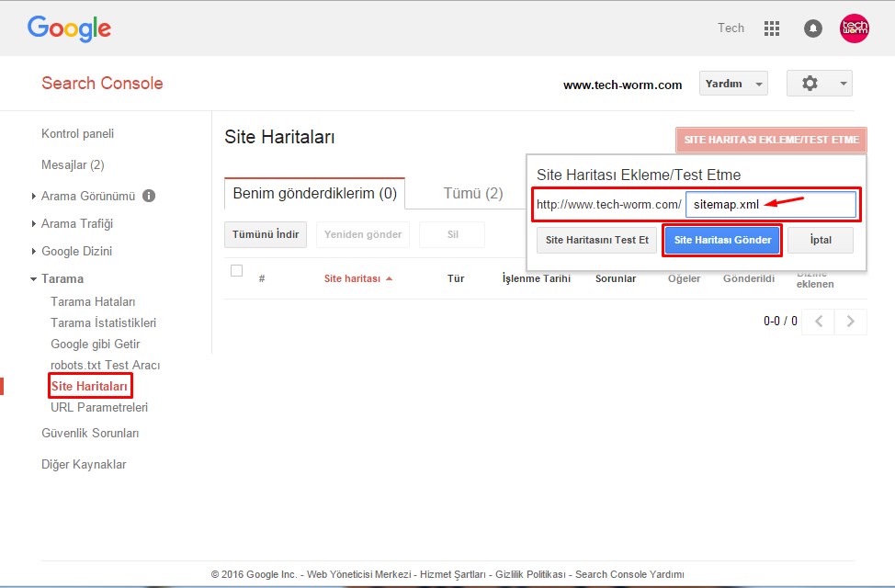Open robots.txt Test Aracı in sidebar
Viewport: 895px width, 588px height.
click(105, 365)
